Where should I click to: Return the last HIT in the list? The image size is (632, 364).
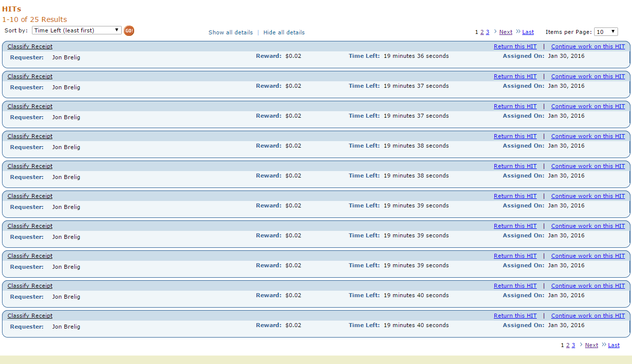pos(515,316)
